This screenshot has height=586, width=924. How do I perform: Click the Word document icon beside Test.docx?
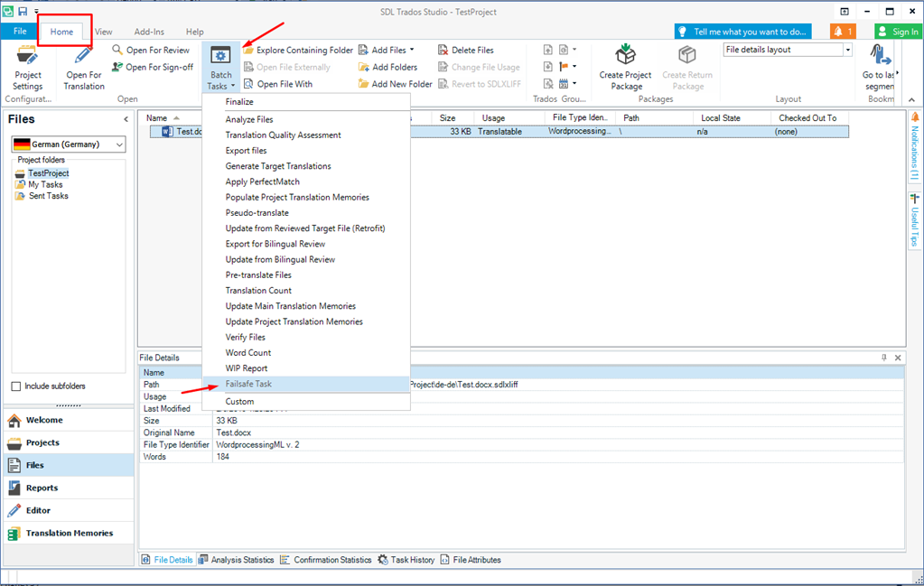[167, 131]
